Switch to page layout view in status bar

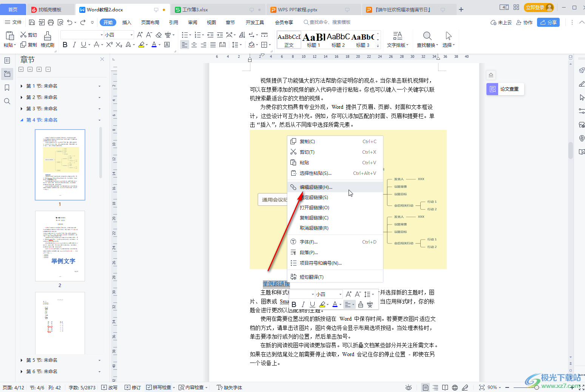(x=426, y=387)
